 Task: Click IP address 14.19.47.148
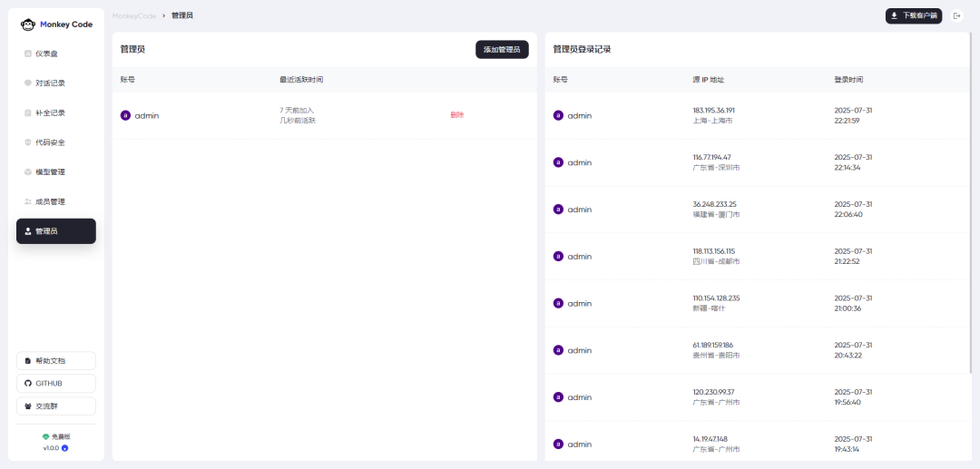[710, 439]
